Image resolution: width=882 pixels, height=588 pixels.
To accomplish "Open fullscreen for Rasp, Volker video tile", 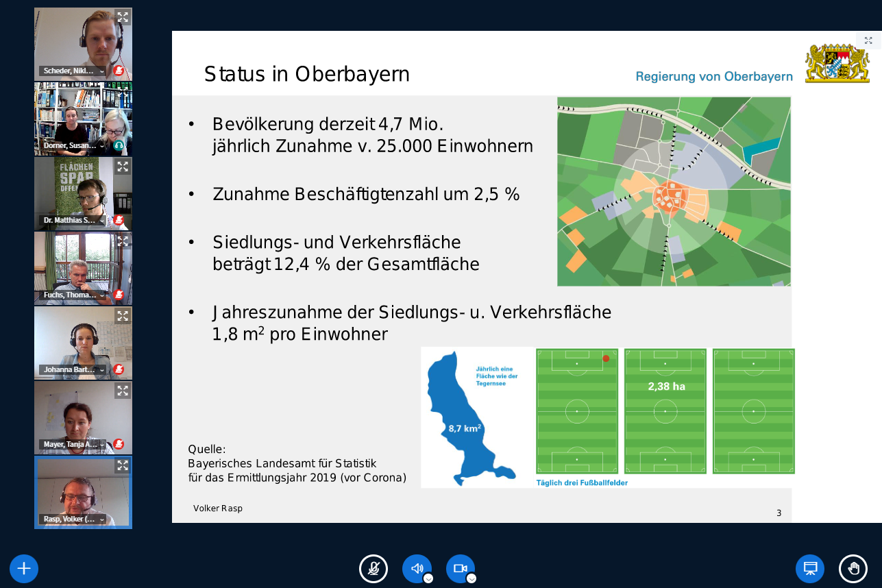I will (122, 465).
